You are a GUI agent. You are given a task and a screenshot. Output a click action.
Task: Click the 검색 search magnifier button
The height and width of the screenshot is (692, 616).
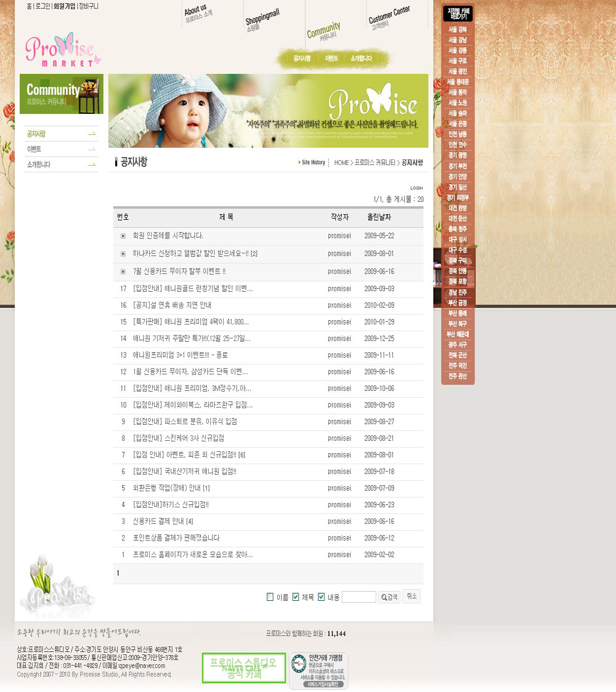[389, 597]
